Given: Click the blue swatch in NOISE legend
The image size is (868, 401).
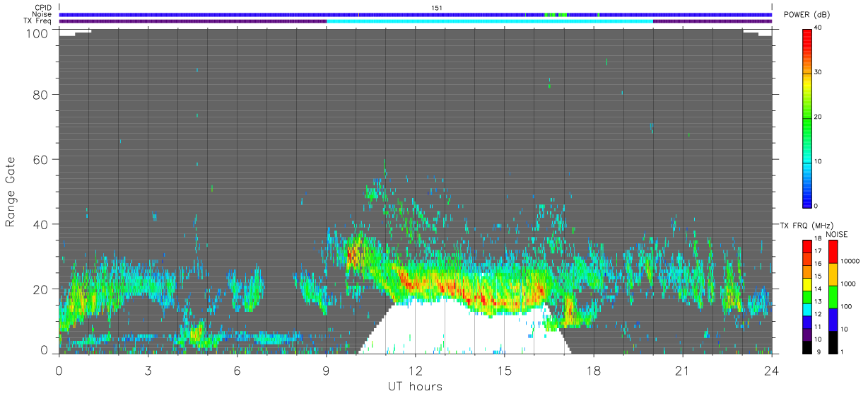Looking at the screenshot, I should (x=833, y=320).
